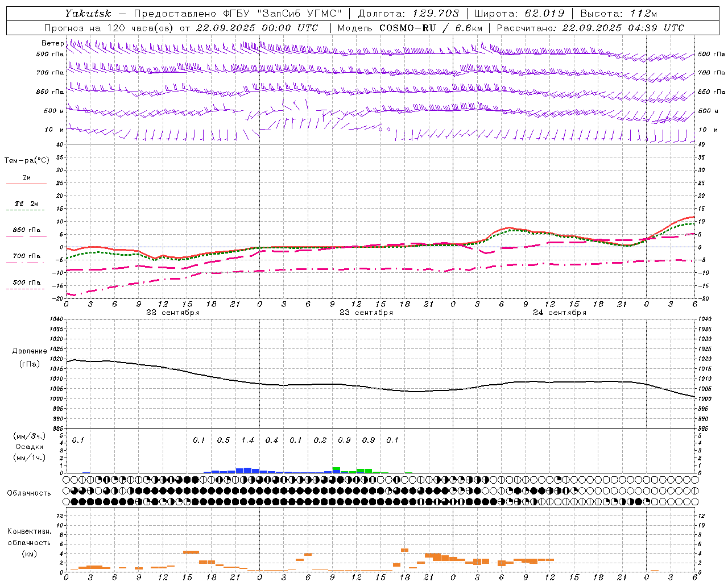Select the 'Предоставлено ФГБУ ЗапСиб УГМС' provider text
Viewport: 728px width, 582px height.
pos(237,13)
